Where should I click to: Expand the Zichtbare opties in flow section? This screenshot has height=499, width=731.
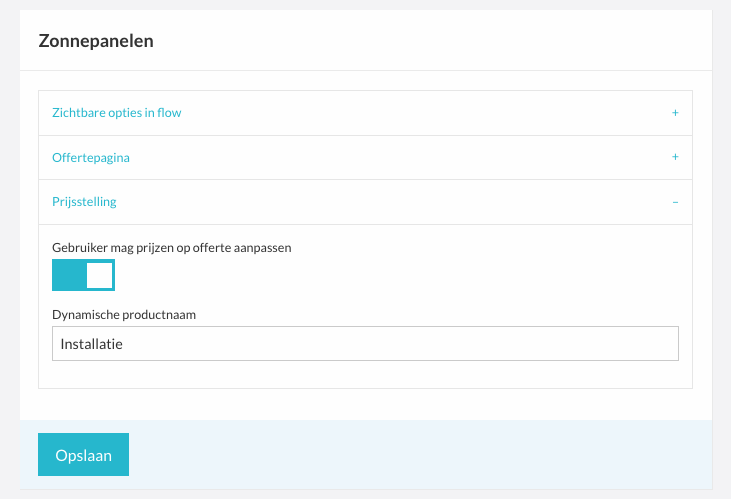point(366,113)
